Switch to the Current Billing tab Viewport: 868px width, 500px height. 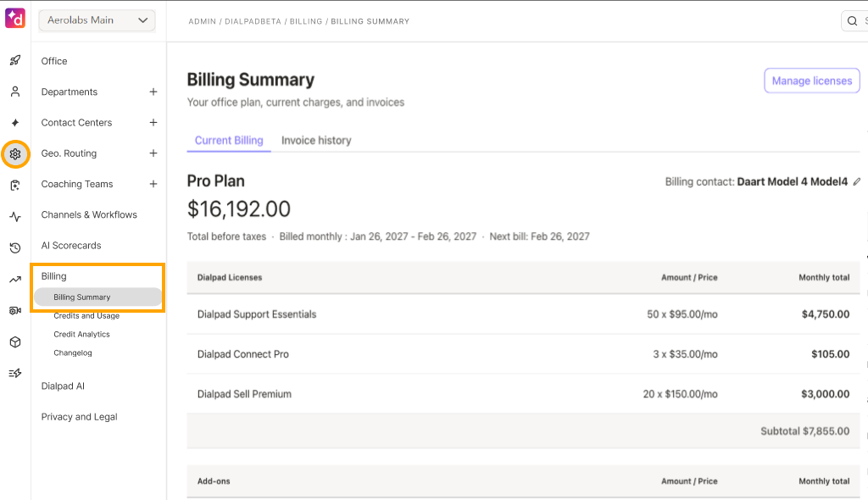(x=229, y=141)
